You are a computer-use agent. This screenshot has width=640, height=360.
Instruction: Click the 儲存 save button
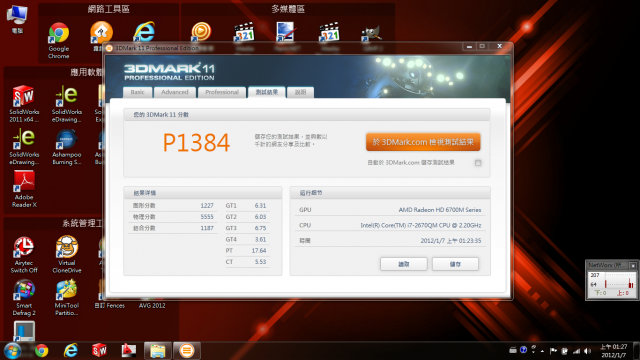pyautogui.click(x=456, y=264)
